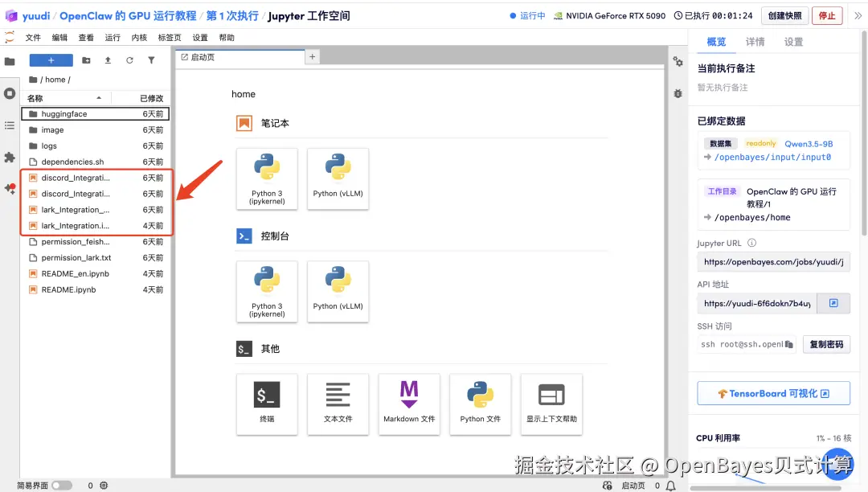The image size is (868, 492).
Task: Open the extension manager puzzle icon
Action: coord(10,158)
